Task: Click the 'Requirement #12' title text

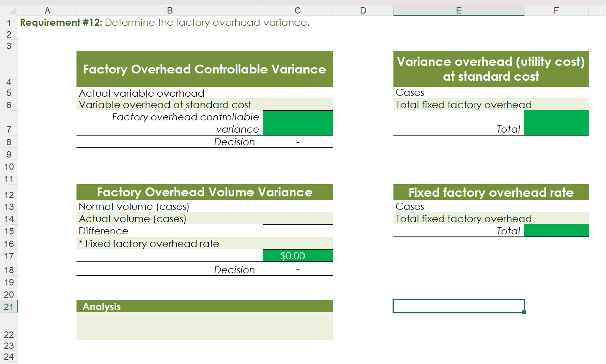Action: pos(165,22)
